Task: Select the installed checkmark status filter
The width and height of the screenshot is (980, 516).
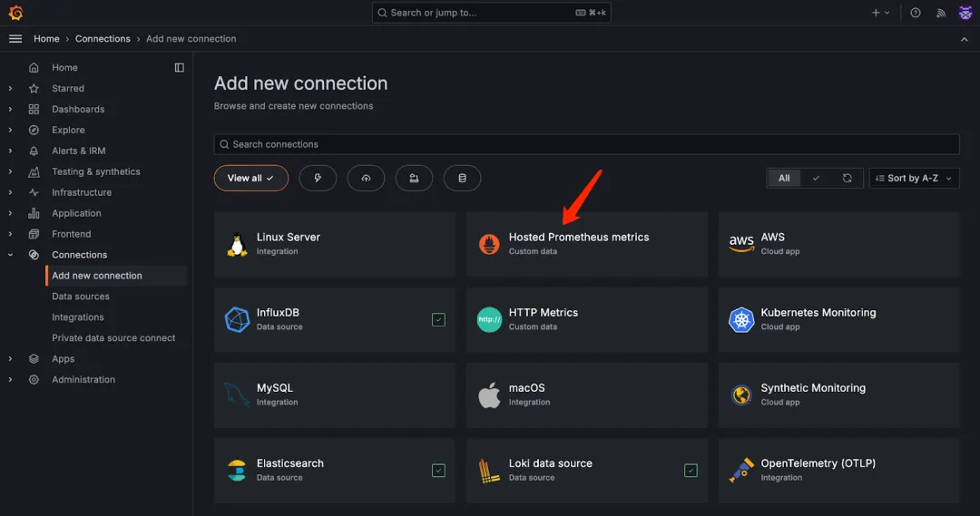Action: point(816,178)
